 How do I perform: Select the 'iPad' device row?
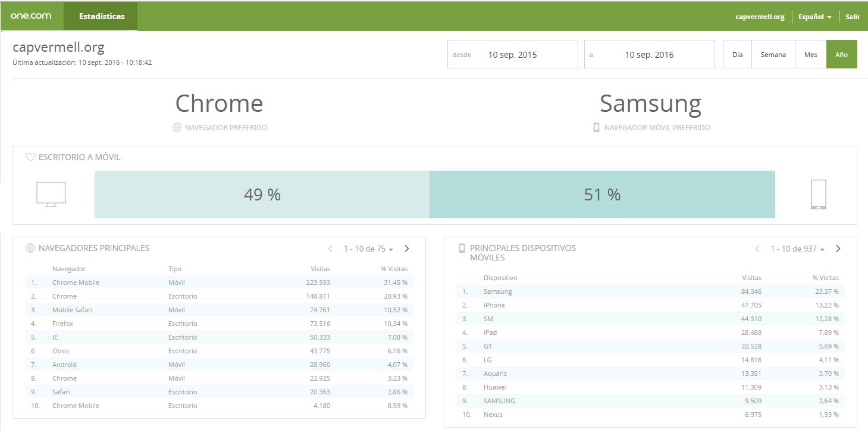tap(650, 332)
